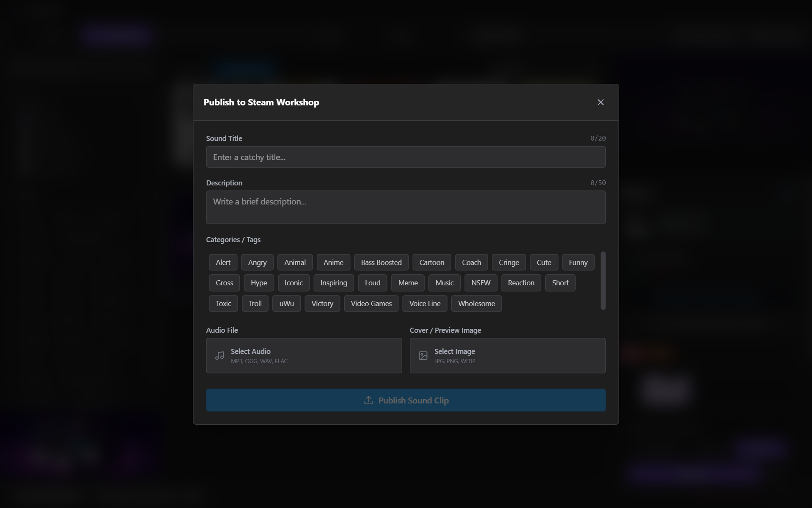
Task: Add the Inspiring tag
Action: [334, 283]
